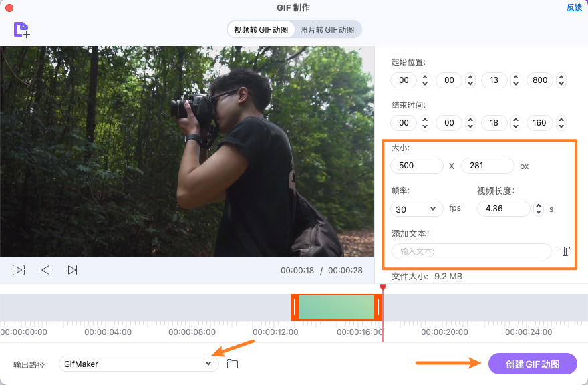This screenshot has height=385, width=588.
Task: Open text styling via the T icon
Action: click(565, 251)
